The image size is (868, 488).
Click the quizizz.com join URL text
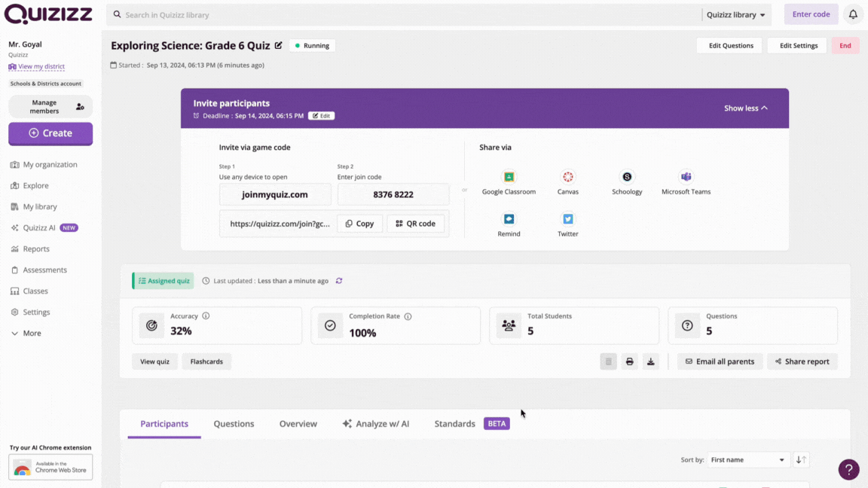coord(280,224)
